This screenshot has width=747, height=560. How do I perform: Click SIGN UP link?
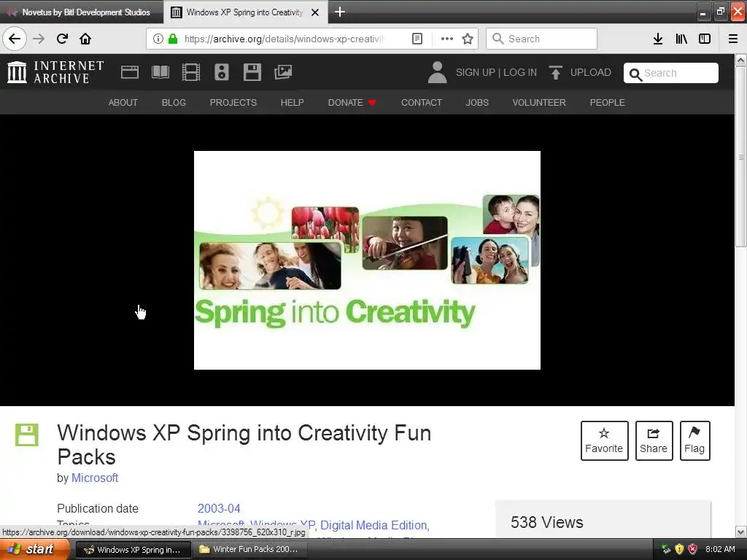(x=475, y=72)
